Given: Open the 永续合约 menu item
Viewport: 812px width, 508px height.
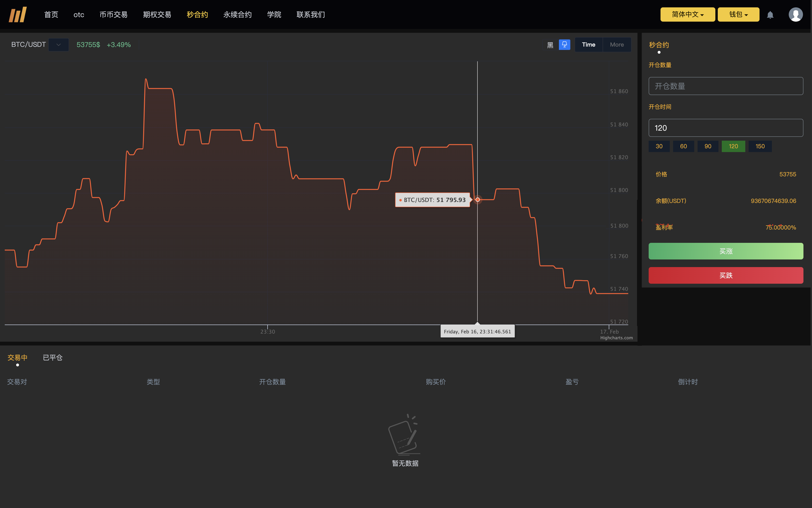Looking at the screenshot, I should coord(237,14).
